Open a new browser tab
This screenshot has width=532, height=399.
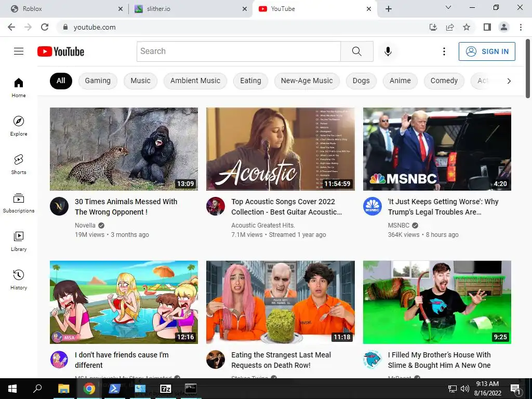(389, 9)
